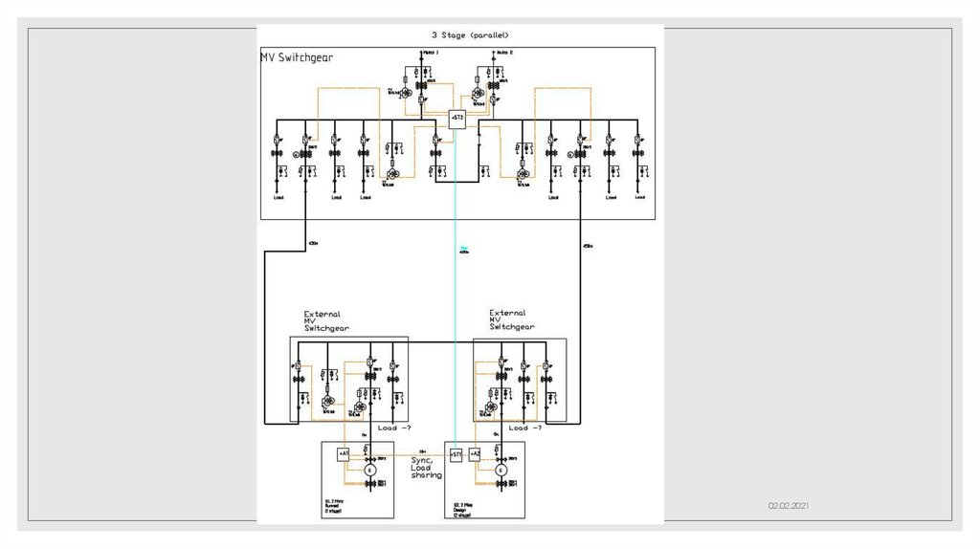Viewport: 980px width, 549px height.
Task: Click the +A1 controller box
Action: (344, 454)
